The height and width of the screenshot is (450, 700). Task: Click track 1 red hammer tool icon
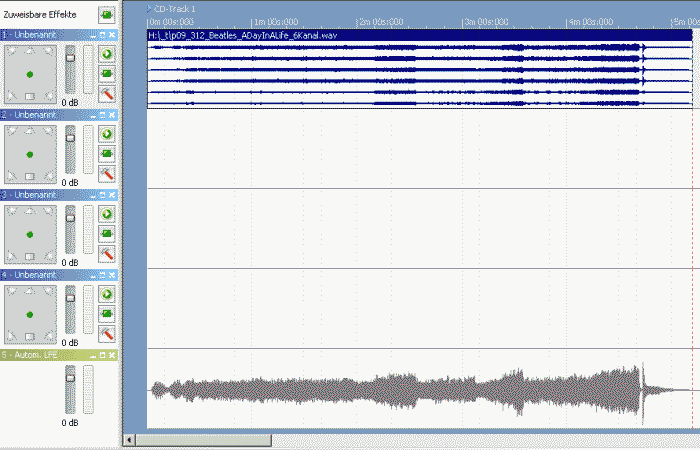[106, 93]
